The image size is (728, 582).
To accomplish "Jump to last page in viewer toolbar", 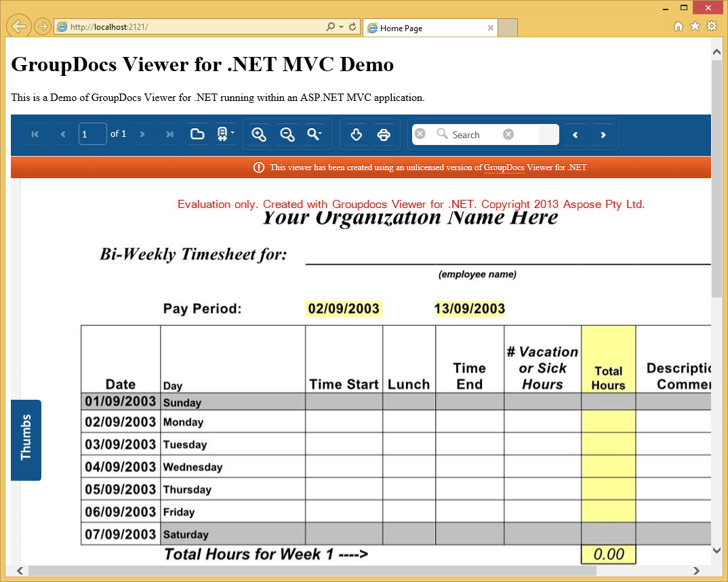I will point(169,135).
